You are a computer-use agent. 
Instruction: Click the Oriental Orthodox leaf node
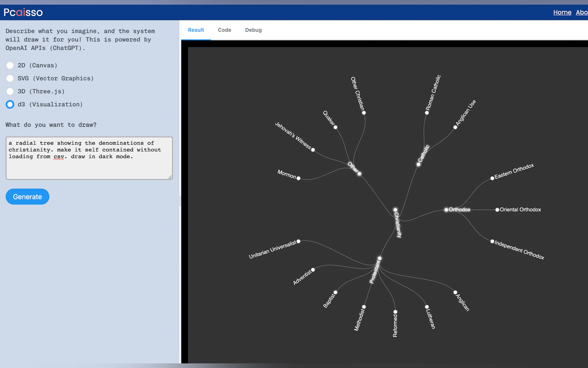pyautogui.click(x=497, y=210)
